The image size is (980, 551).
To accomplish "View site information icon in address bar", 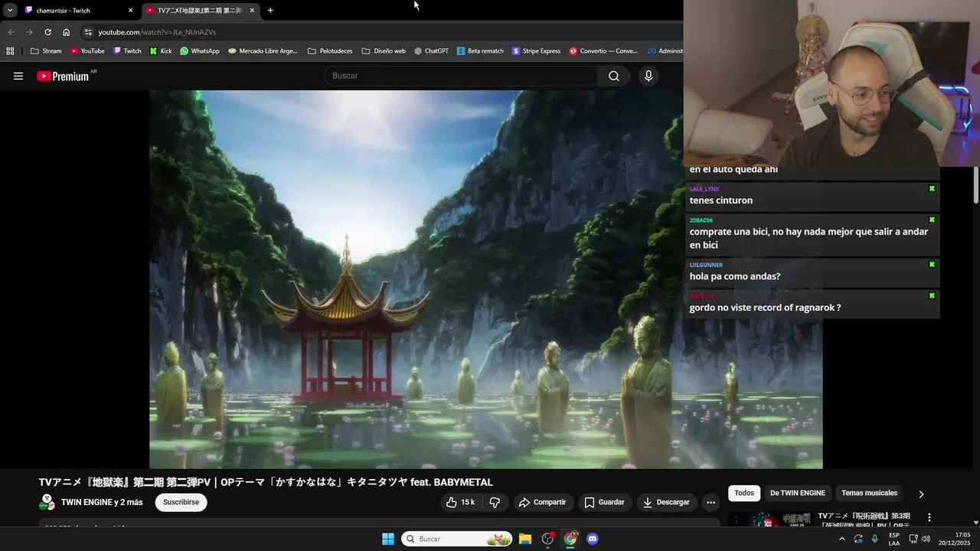I will click(x=88, y=32).
